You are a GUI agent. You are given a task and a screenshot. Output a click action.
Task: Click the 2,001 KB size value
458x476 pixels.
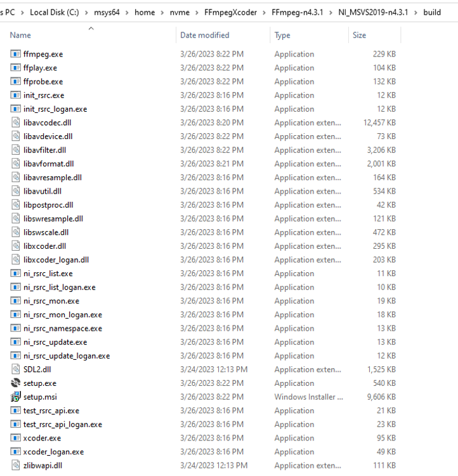tap(381, 164)
